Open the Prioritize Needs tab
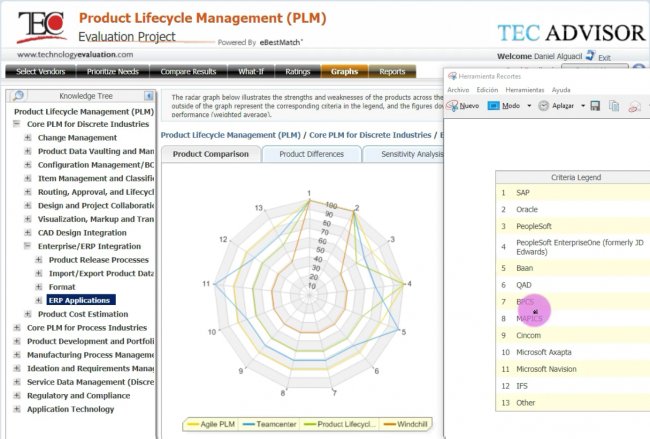Screen dimensions: 650x439 113,71
